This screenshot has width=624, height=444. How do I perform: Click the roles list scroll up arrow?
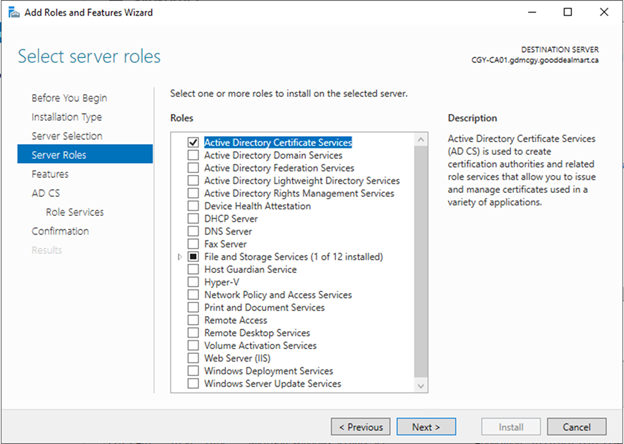[x=421, y=140]
